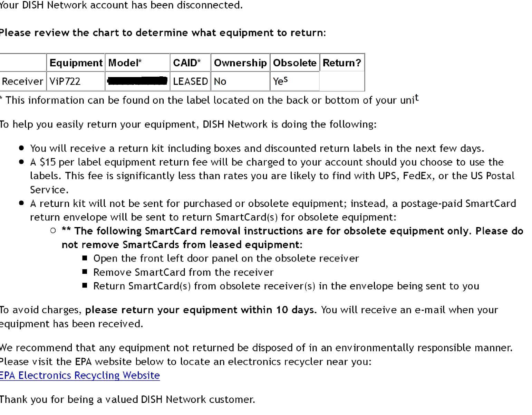This screenshot has width=532, height=415.
Task: Click the 'Yes' cell under Obsolete
Action: pyautogui.click(x=294, y=81)
